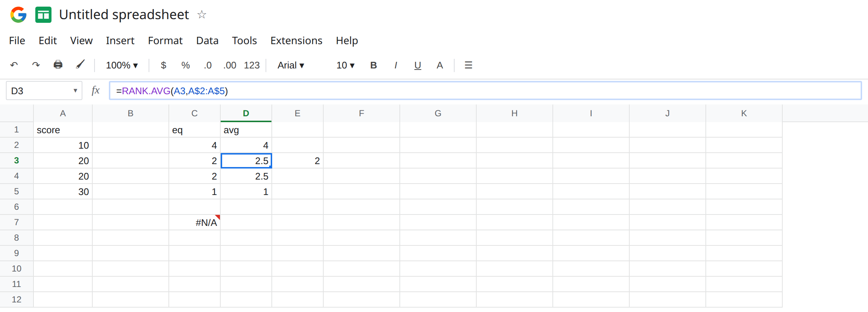Open the View menu
The image size is (868, 312).
81,40
